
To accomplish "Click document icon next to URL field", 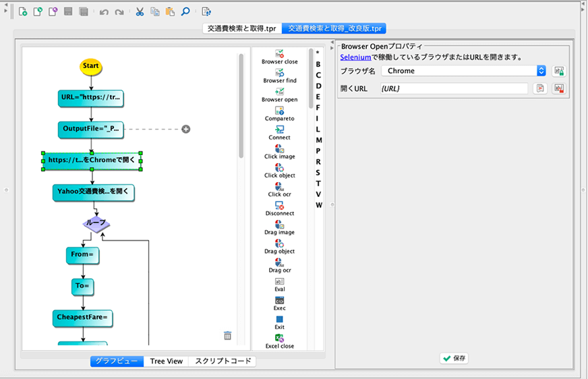I will tap(540, 88).
